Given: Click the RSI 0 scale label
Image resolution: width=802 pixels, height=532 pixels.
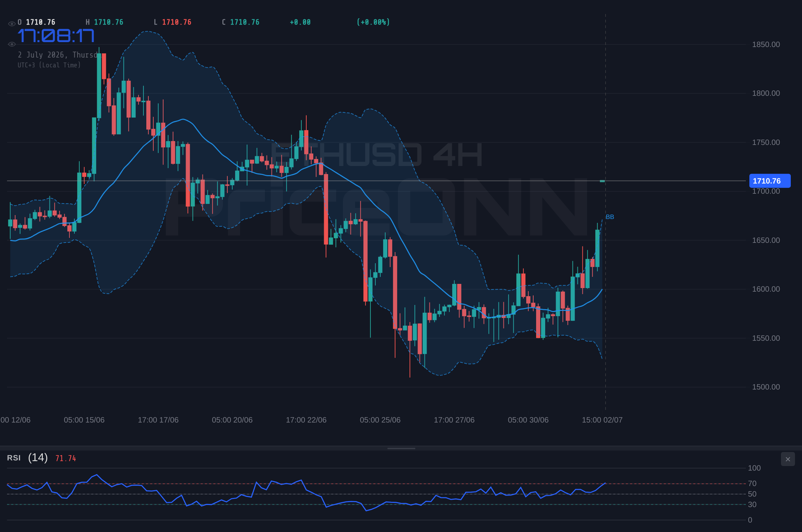Looking at the screenshot, I should tap(750, 520).
